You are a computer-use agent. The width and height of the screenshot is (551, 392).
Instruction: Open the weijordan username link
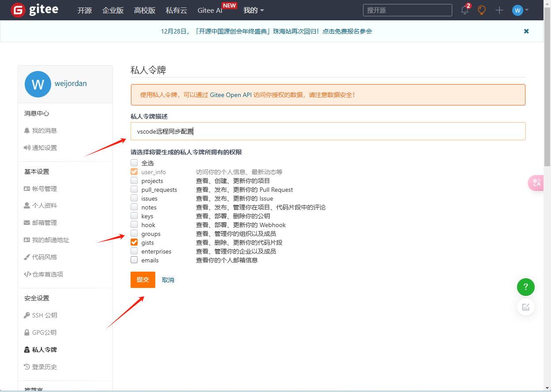(71, 83)
